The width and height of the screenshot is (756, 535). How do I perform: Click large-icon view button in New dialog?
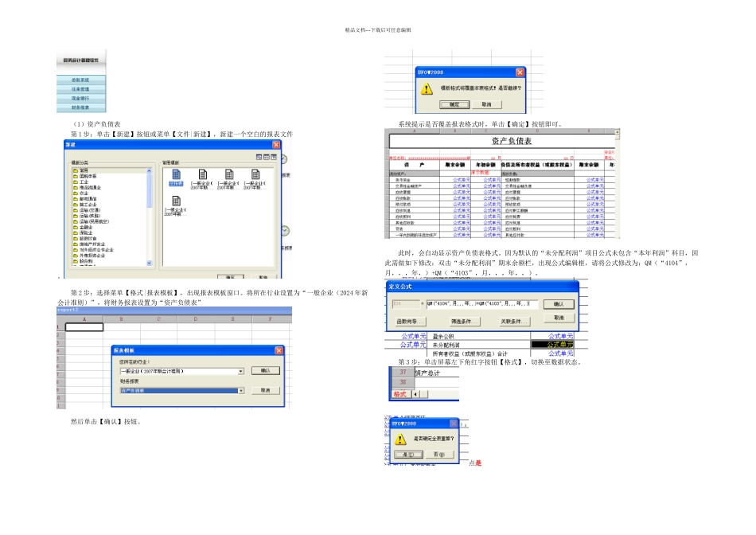259,158
